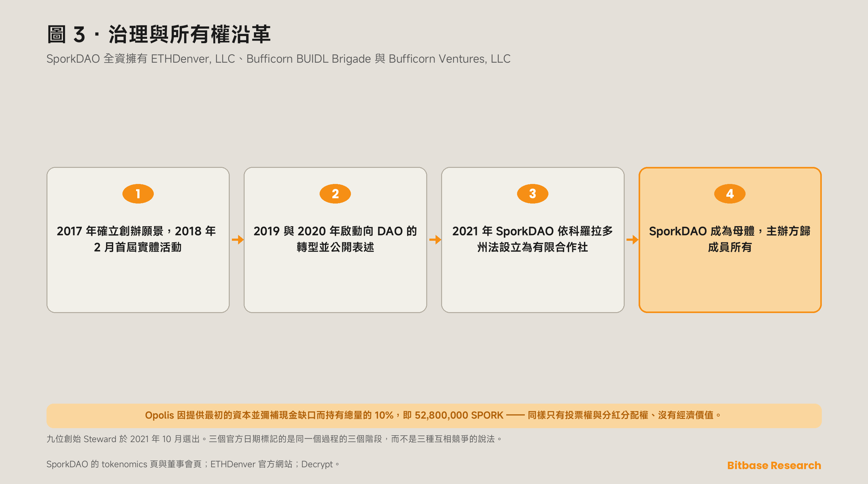Screen dimensions: 868x484
Task: Click the text 2017 年確立創辦願景，2018 年 2 月首屆實體活動
Action: tap(136, 239)
